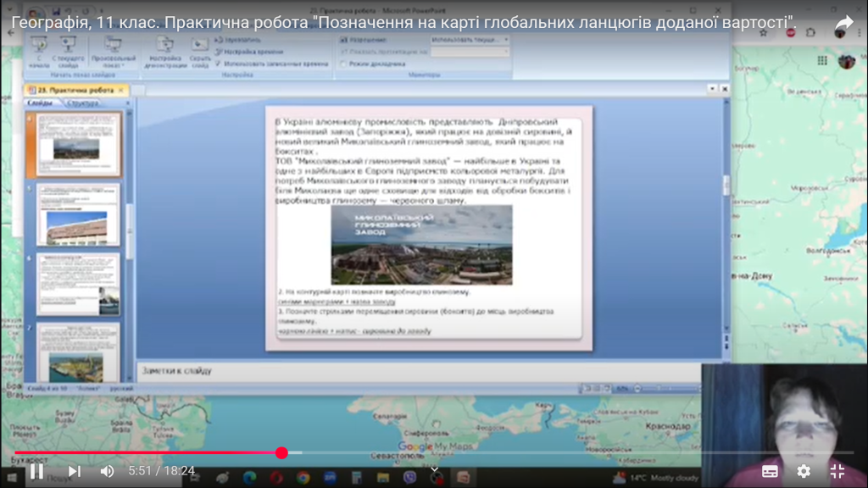Click the video title text at top

click(x=403, y=23)
